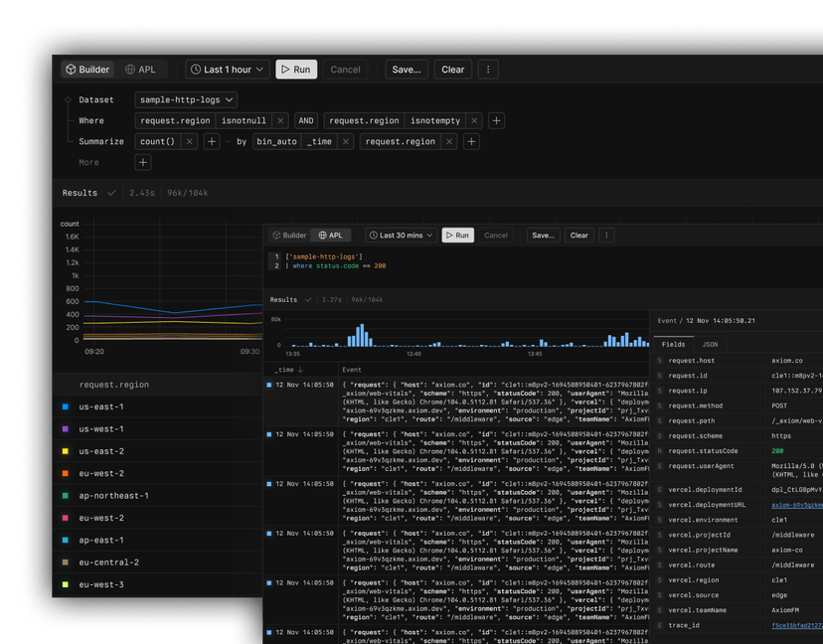Image resolution: width=823 pixels, height=644 pixels.
Task: Remove the _time grouping chip
Action: 345,141
